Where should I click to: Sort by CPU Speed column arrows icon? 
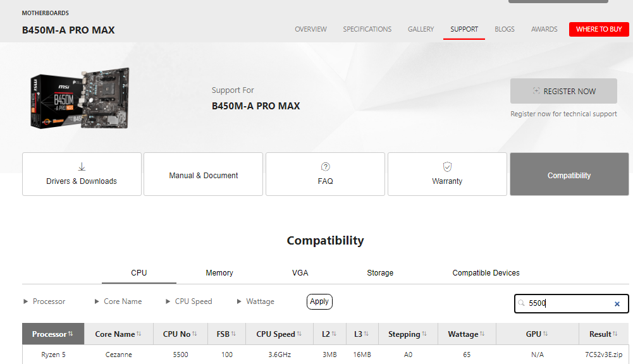[299, 334]
